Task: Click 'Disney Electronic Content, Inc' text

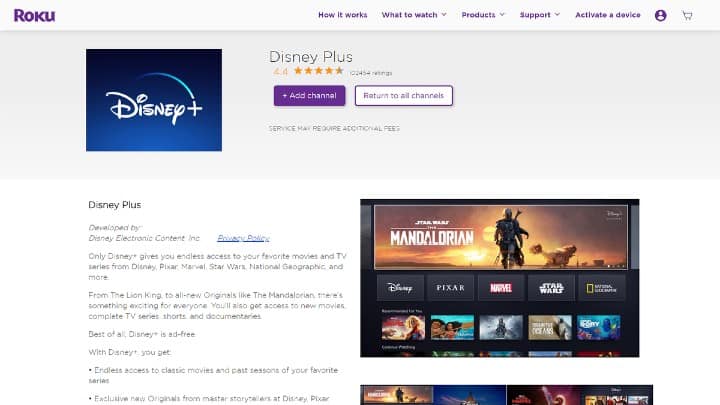Action: pyautogui.click(x=144, y=238)
